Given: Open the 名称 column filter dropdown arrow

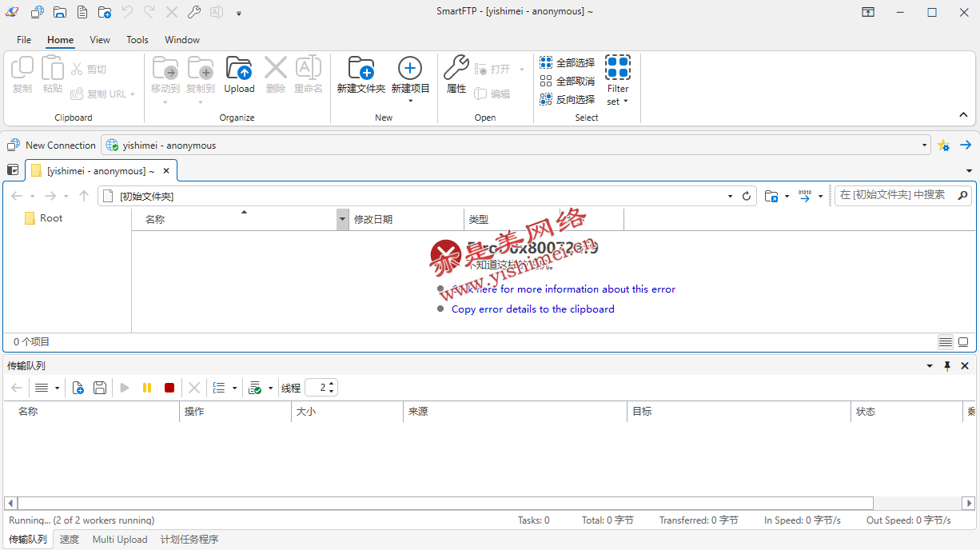Looking at the screenshot, I should pyautogui.click(x=343, y=219).
